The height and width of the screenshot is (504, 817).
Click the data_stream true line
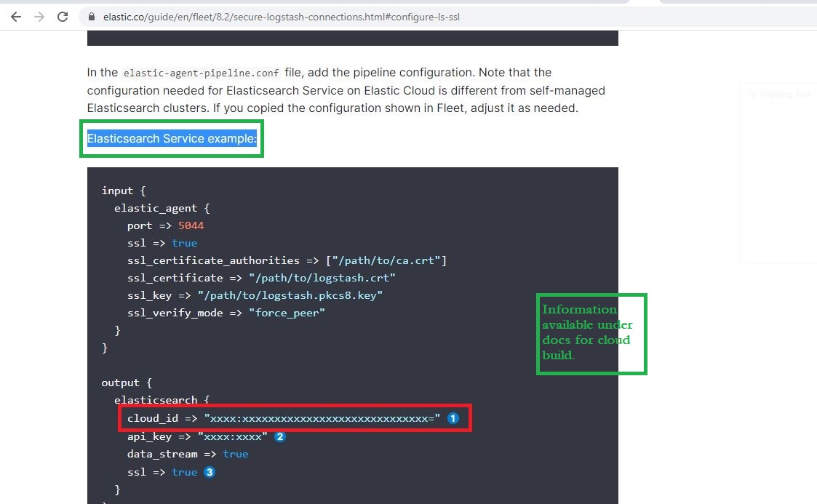(188, 454)
